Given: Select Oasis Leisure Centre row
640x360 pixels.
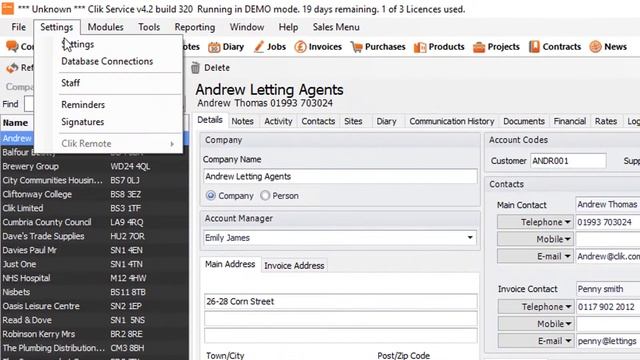Looking at the screenshot, I should [x=94, y=306].
